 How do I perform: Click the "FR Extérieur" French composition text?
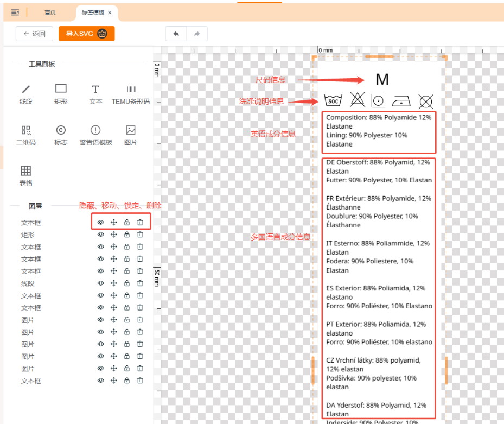tap(379, 212)
